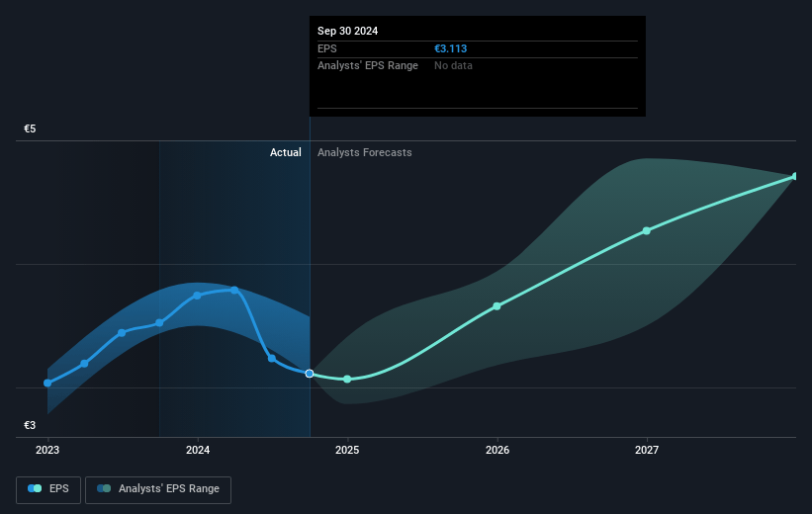Click the 2025 x-axis label
812x514 pixels.
tap(347, 450)
